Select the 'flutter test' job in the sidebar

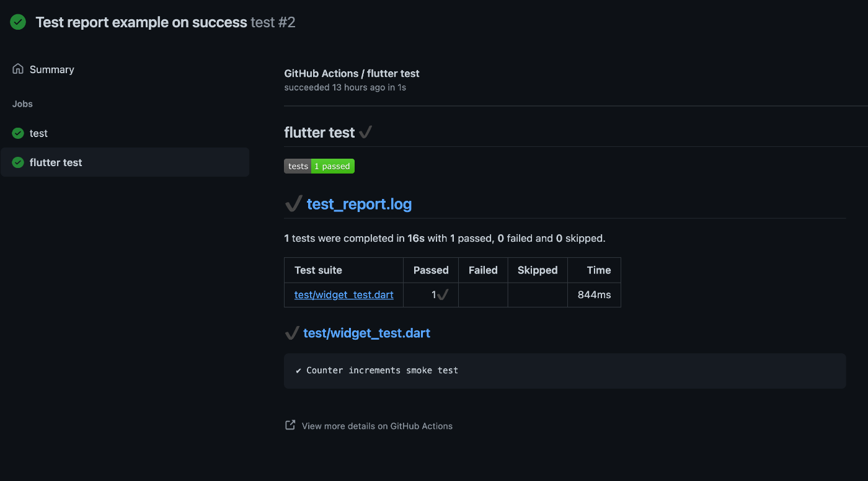point(125,162)
